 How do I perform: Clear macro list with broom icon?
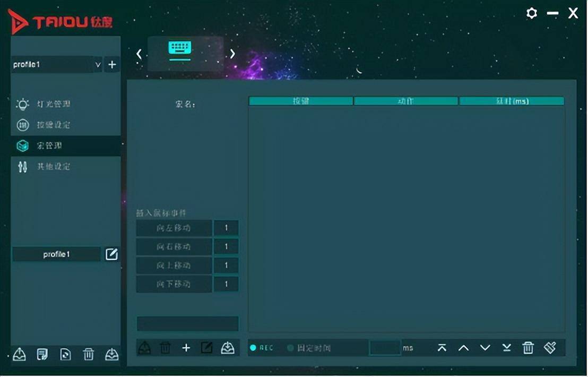point(550,348)
